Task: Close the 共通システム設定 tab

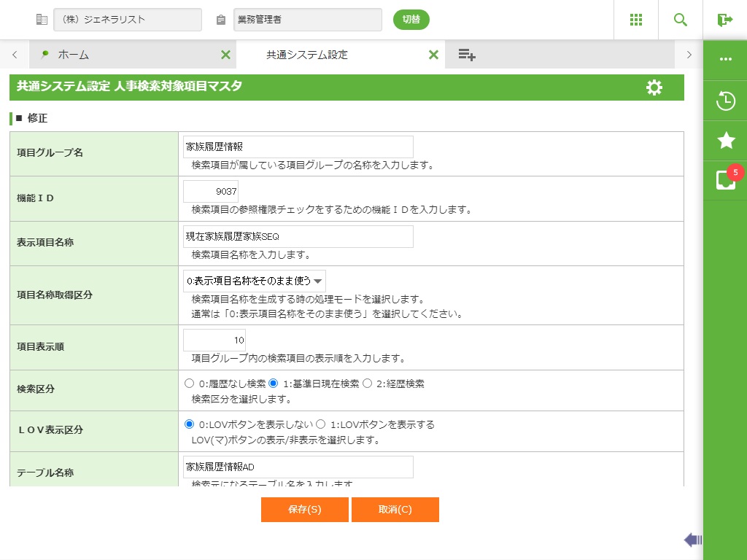Action: 433,55
